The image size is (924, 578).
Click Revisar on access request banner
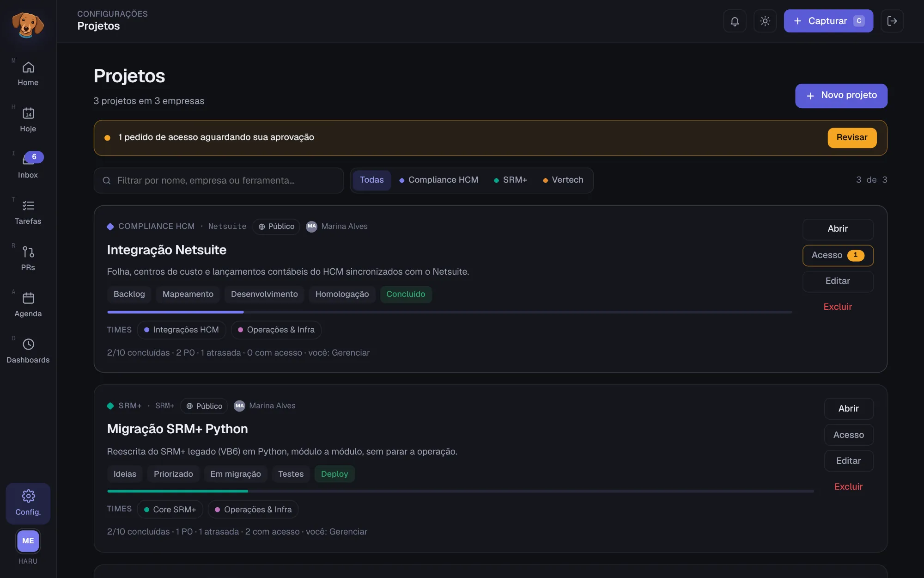(852, 138)
